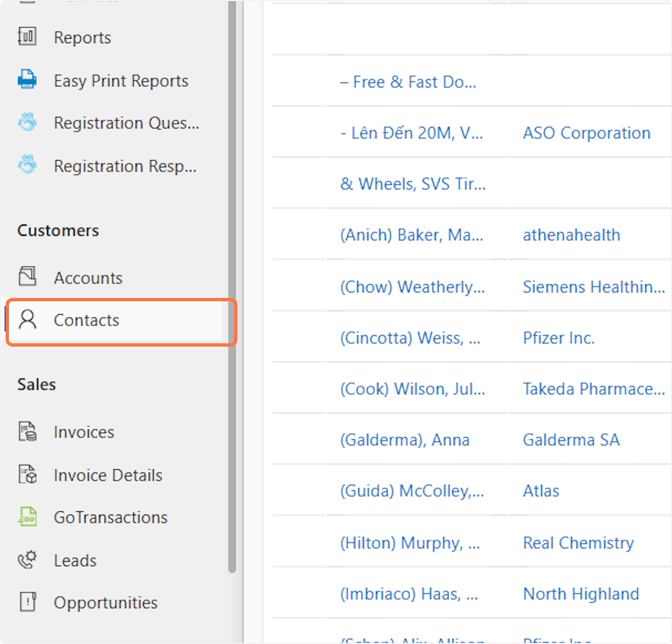This screenshot has width=672, height=644.
Task: Click the Registration Questions icon
Action: tap(27, 122)
